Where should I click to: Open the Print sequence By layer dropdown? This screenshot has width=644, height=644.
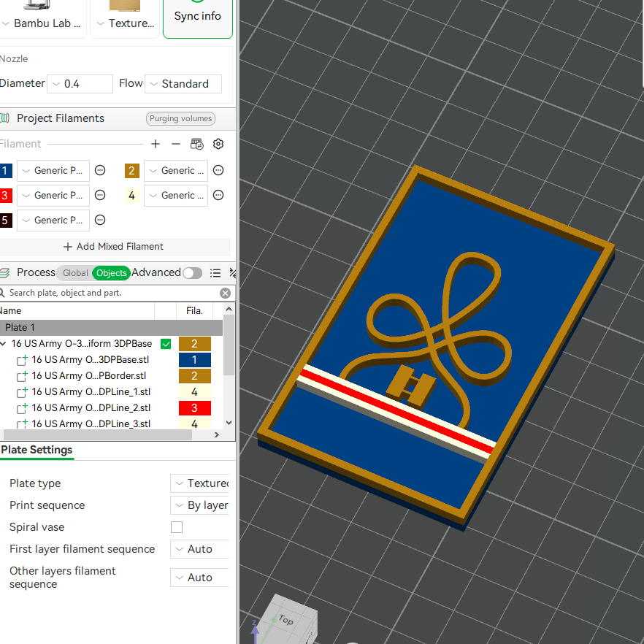pyautogui.click(x=199, y=505)
